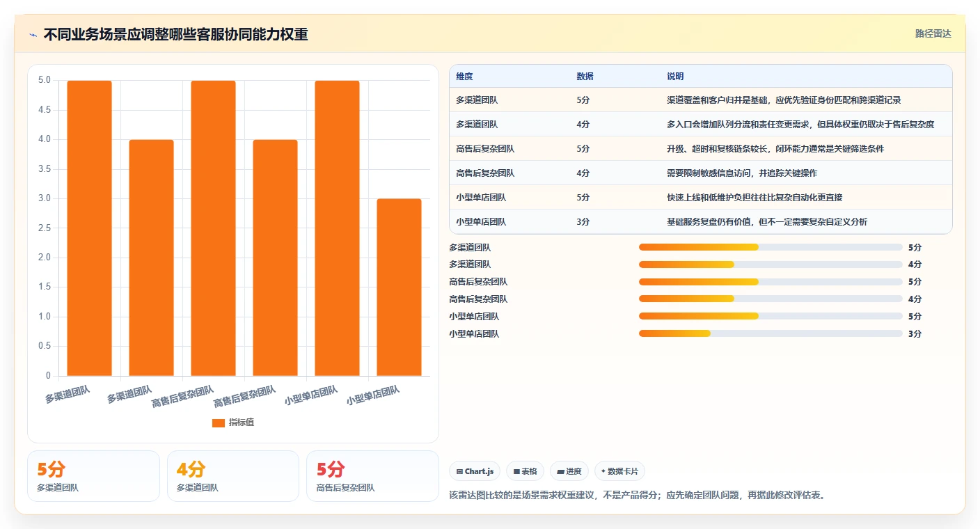This screenshot has width=980, height=529.
Task: Open the 5分 高售后复杂团队 data card
Action: coord(372,476)
